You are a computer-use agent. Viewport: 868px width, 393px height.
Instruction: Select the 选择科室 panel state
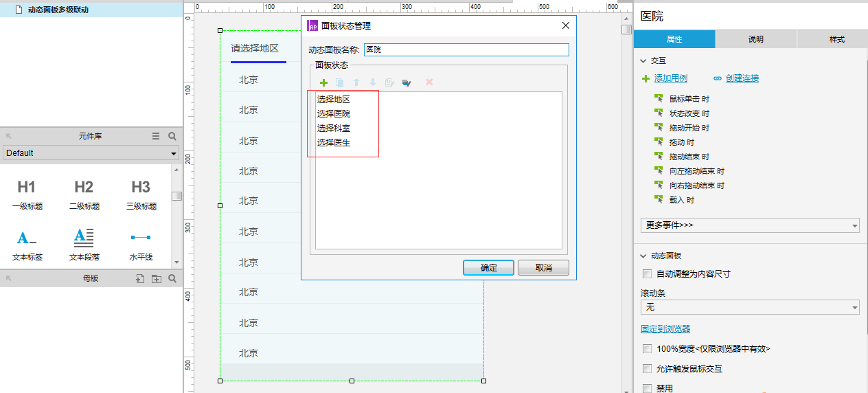click(x=334, y=128)
